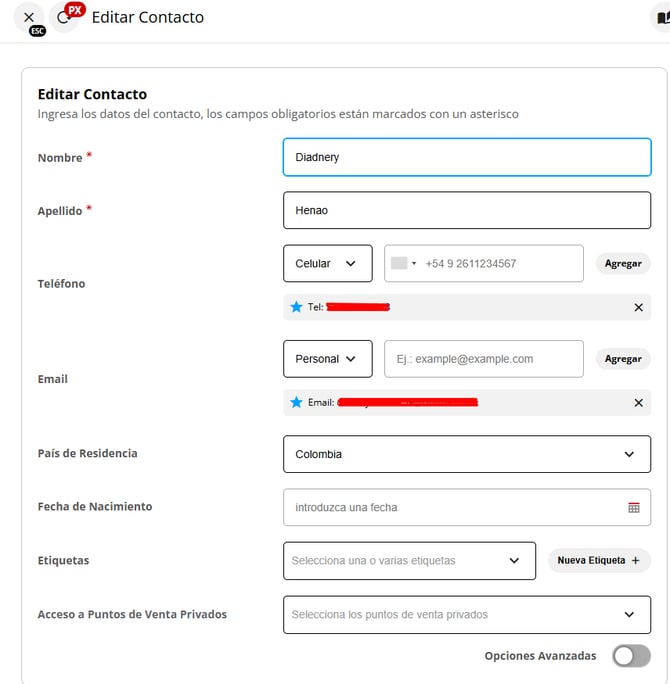
Task: Click into the Apellido input field
Action: 467,210
